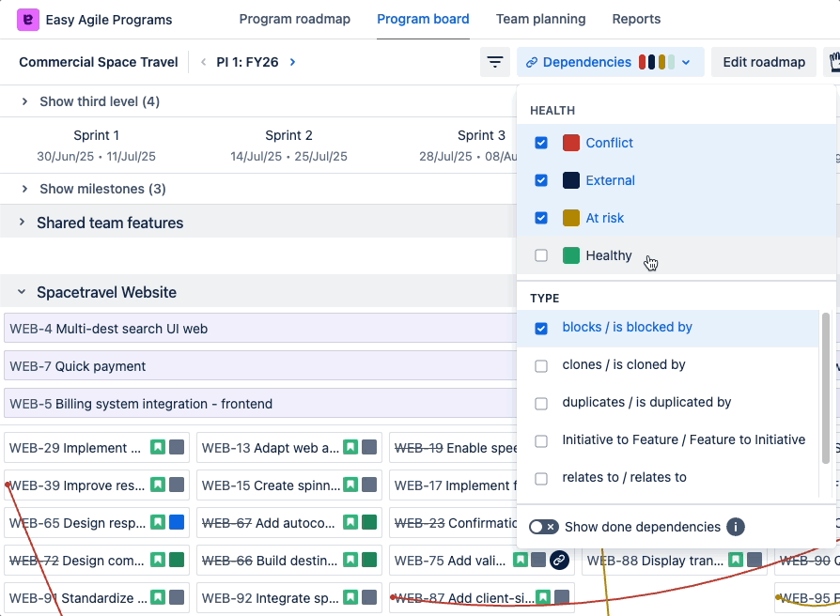This screenshot has height=616, width=840.
Task: Open the Team planning tab
Action: coord(540,19)
